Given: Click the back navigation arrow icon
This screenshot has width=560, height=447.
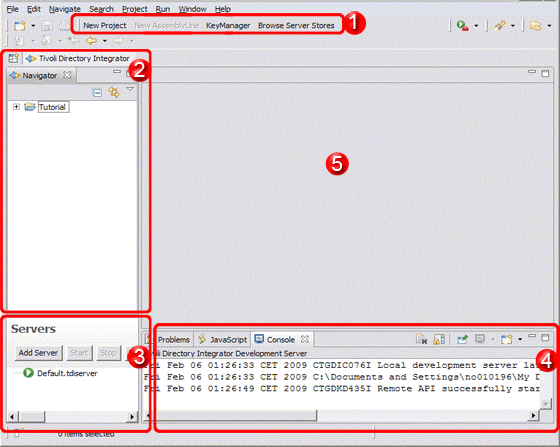Looking at the screenshot, I should [91, 41].
